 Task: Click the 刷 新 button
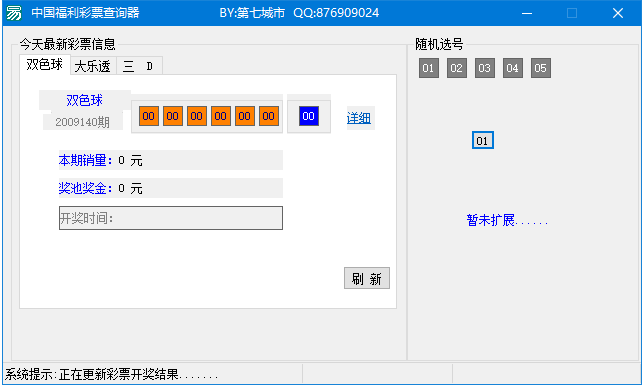pyautogui.click(x=367, y=279)
